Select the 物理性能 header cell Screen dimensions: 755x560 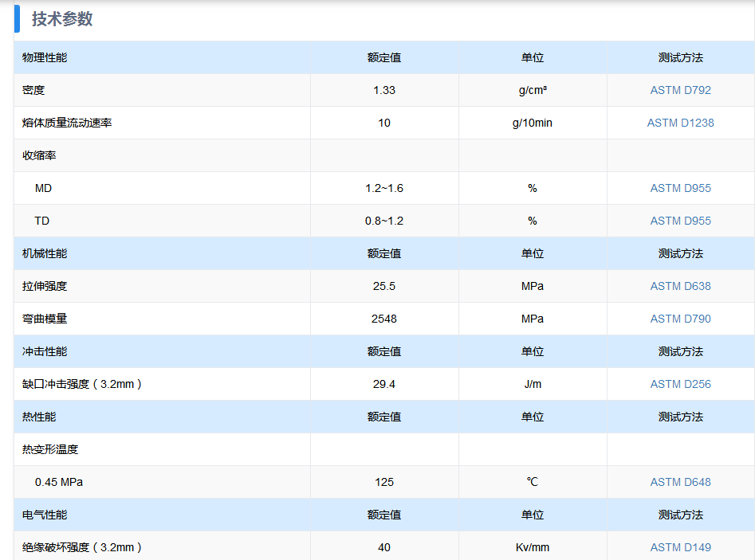tap(45, 57)
